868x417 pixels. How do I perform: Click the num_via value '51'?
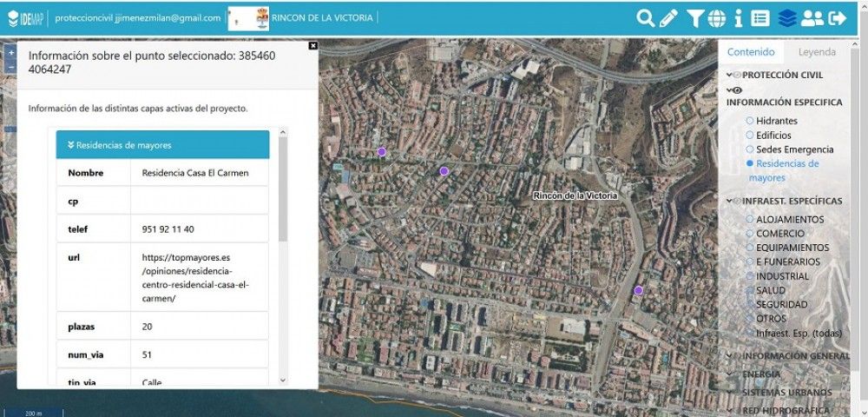point(147,354)
